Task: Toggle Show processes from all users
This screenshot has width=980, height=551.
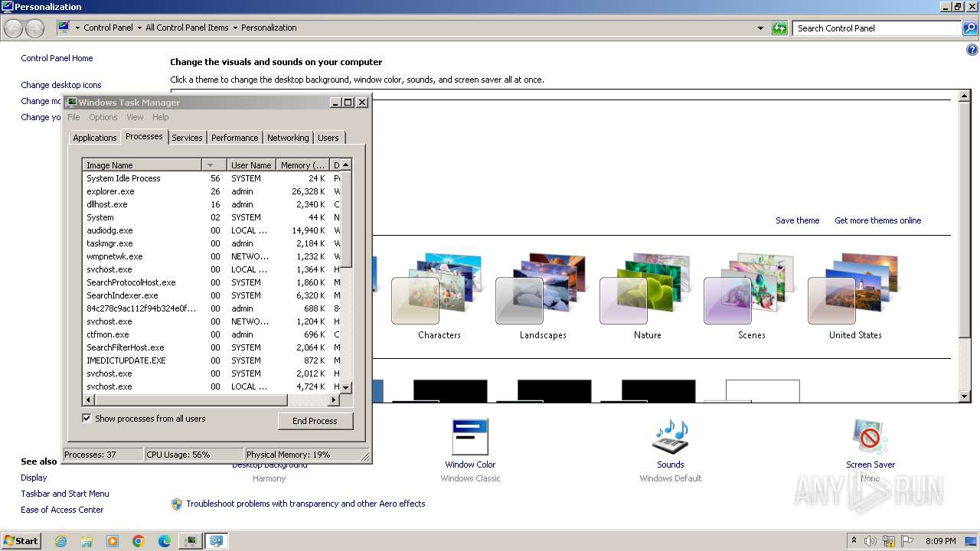Action: coord(87,419)
